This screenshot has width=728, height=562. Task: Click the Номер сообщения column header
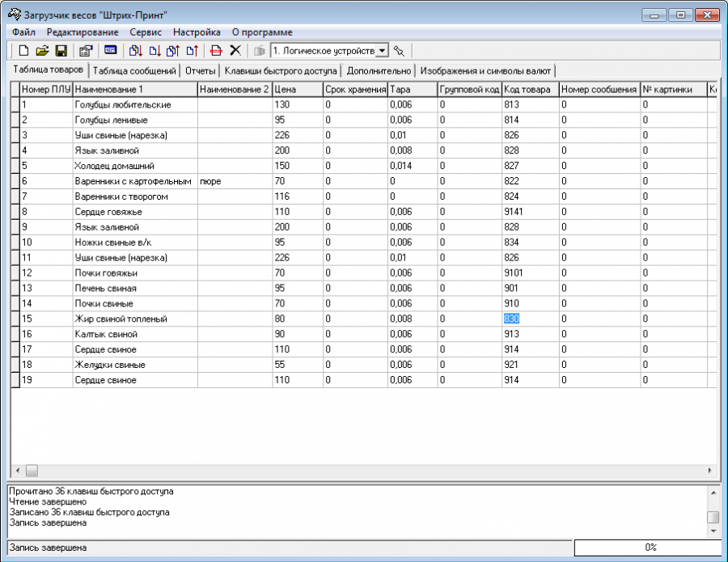(x=599, y=90)
